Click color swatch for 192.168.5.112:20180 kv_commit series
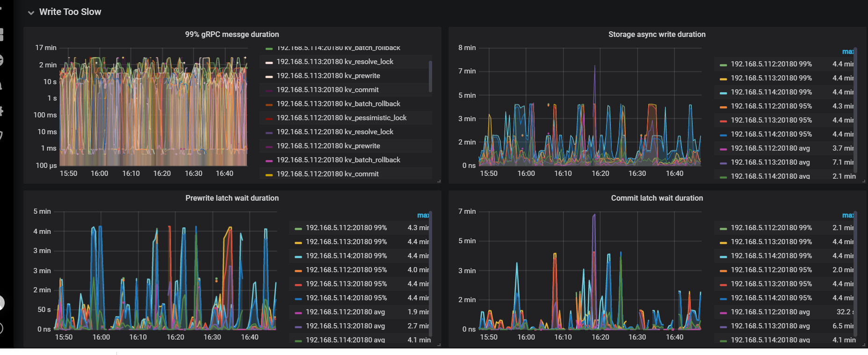Screen dimensions: 868x355 [x=269, y=174]
